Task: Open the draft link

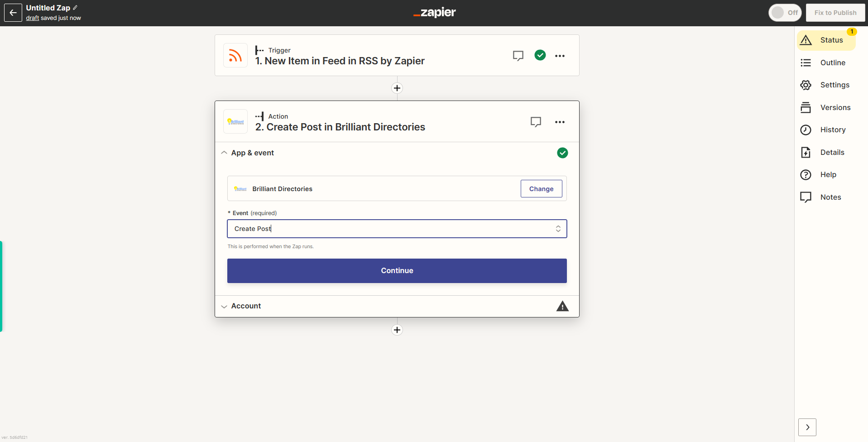Action: (x=33, y=18)
